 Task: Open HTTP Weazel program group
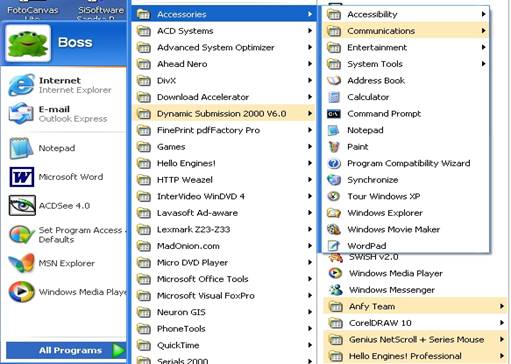pyautogui.click(x=224, y=180)
